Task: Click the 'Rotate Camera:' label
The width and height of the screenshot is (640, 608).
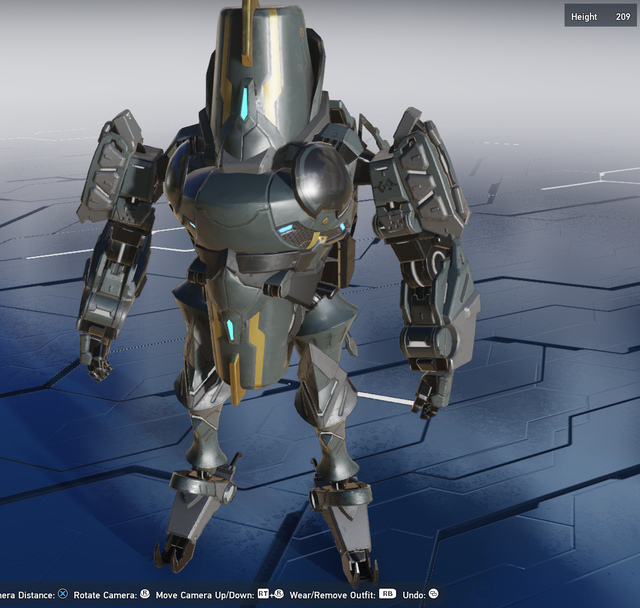Action: click(105, 595)
